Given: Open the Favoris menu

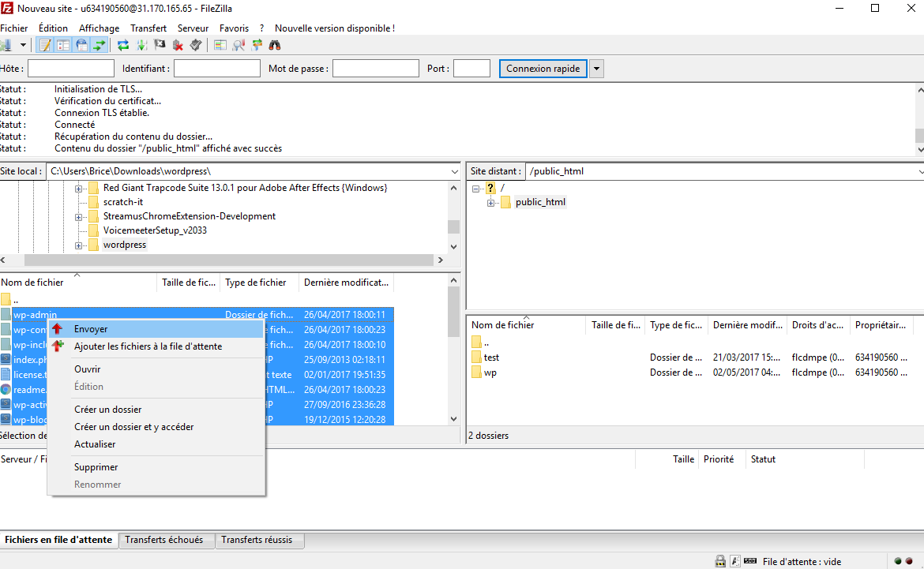Looking at the screenshot, I should tap(234, 28).
